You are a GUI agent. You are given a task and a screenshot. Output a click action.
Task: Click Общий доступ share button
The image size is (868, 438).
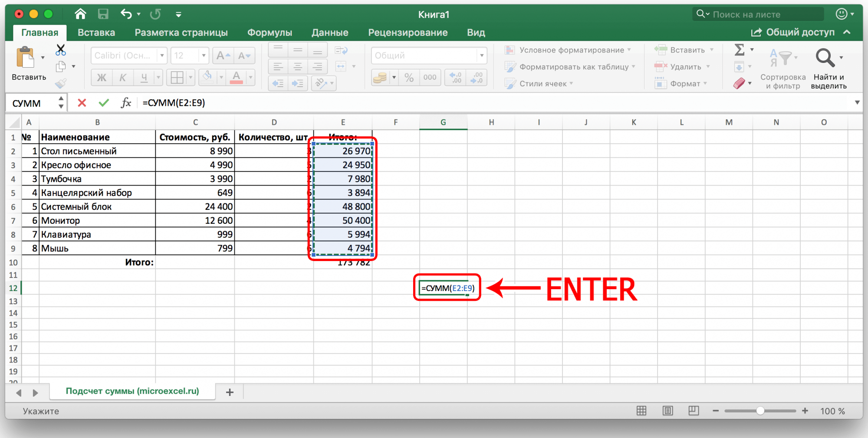[793, 32]
